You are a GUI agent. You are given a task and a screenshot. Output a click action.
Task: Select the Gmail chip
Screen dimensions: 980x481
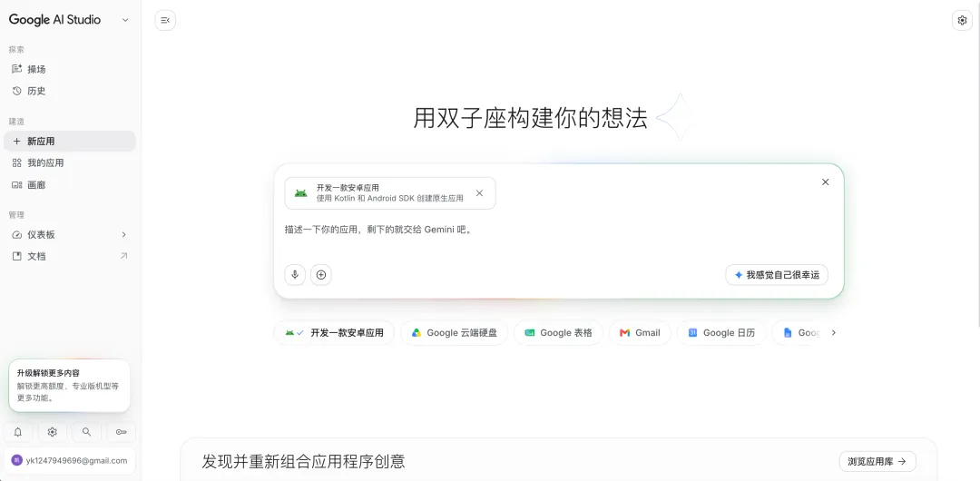coord(640,333)
